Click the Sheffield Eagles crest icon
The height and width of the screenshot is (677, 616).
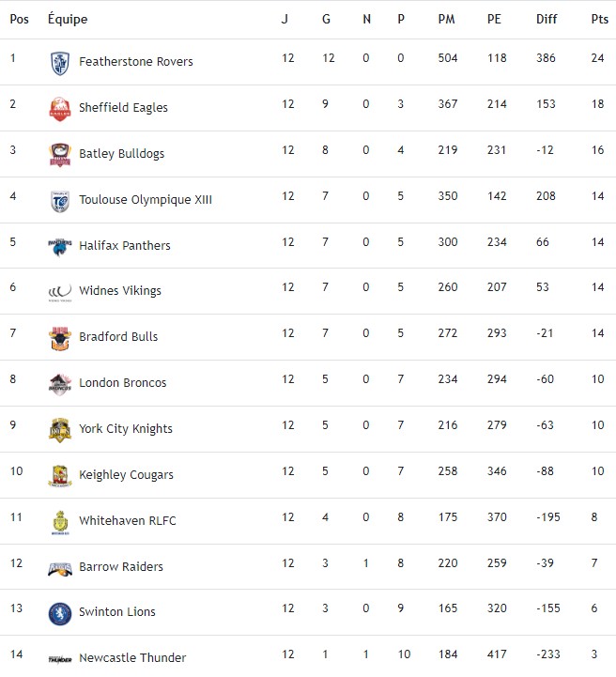(x=60, y=109)
